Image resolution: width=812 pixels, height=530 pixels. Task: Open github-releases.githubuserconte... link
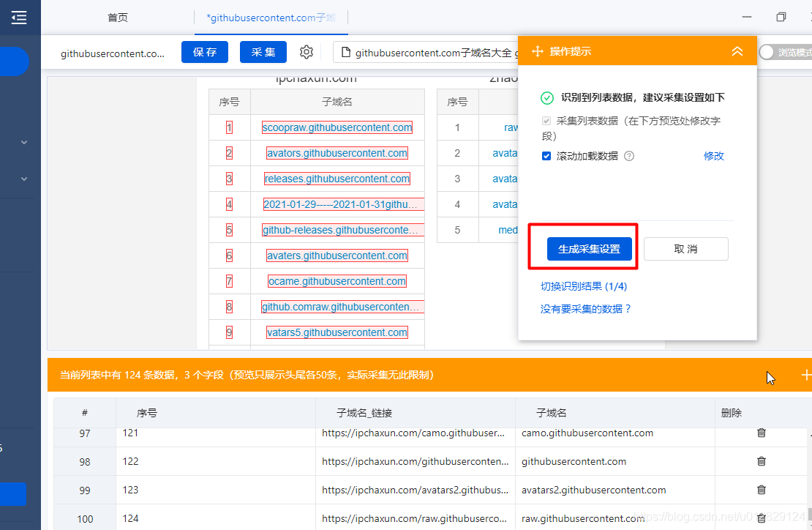(342, 230)
